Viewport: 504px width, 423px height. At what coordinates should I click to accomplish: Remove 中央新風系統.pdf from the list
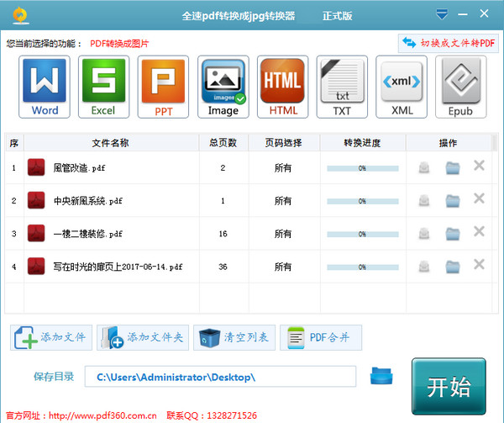coord(479,198)
